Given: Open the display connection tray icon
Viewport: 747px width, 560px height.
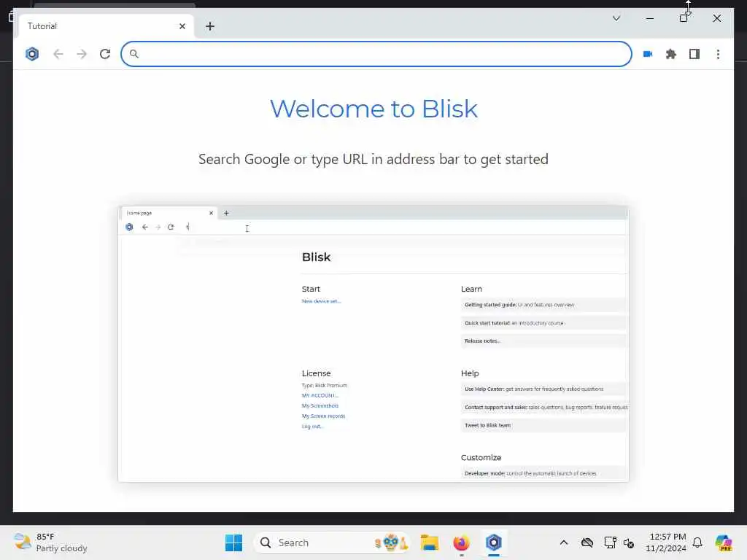Looking at the screenshot, I should (610, 542).
